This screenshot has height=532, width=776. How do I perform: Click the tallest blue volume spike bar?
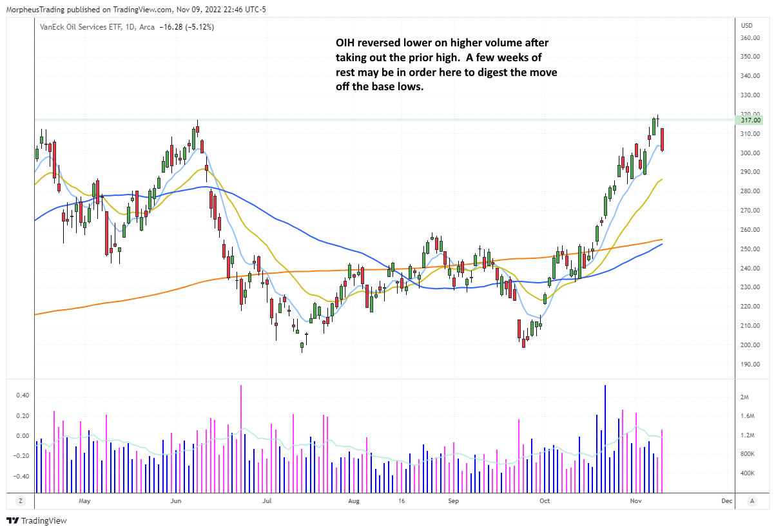[x=605, y=438]
